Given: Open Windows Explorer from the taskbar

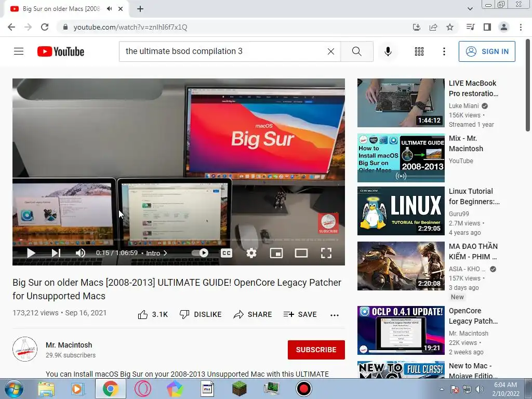Looking at the screenshot, I should [x=46, y=389].
